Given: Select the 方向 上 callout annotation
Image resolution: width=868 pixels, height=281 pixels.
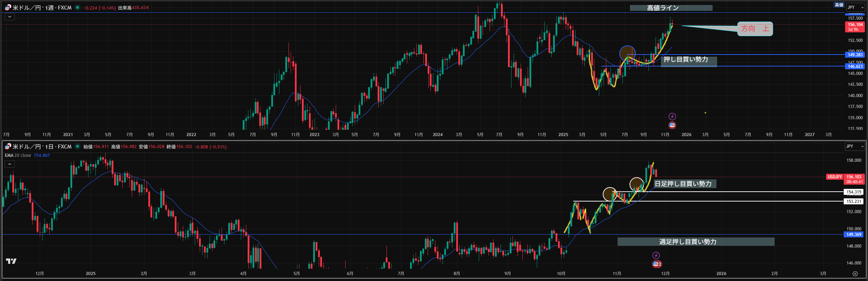Looking at the screenshot, I should [x=755, y=29].
